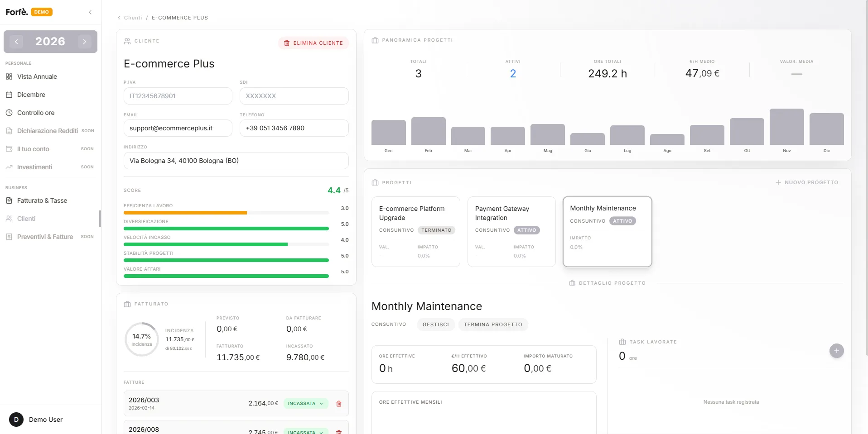Click the Demo User avatar D
868x434 pixels.
(x=16, y=420)
